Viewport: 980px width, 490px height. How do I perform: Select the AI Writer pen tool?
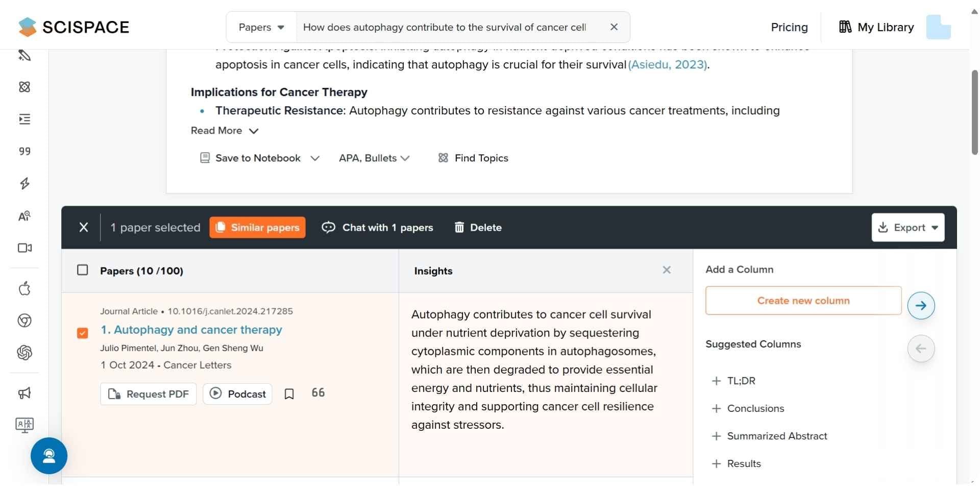[24, 55]
